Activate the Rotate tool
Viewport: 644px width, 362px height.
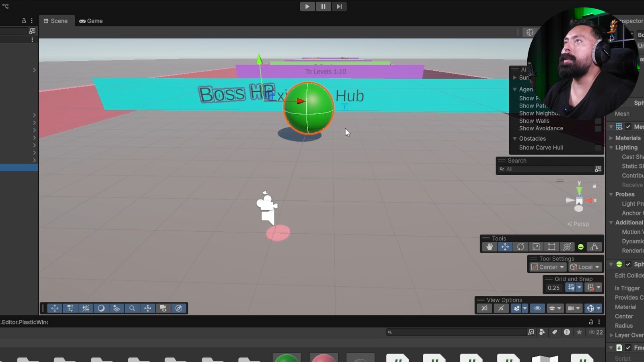point(520,247)
